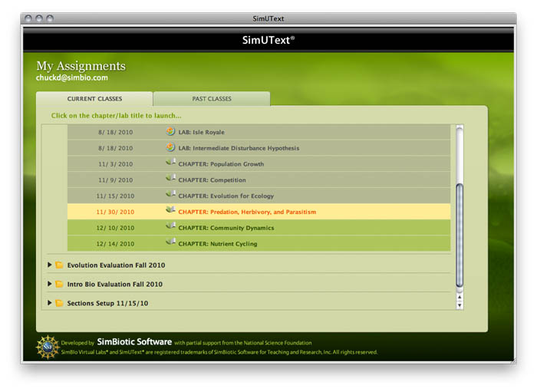Switch to the Past Classes tab
Screen dimensions: 537x392
[x=212, y=99]
